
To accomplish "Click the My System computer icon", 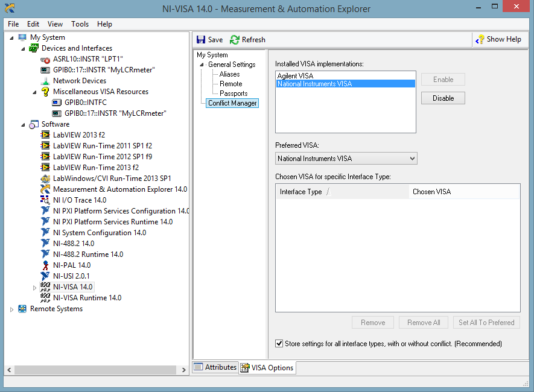I will [x=22, y=37].
